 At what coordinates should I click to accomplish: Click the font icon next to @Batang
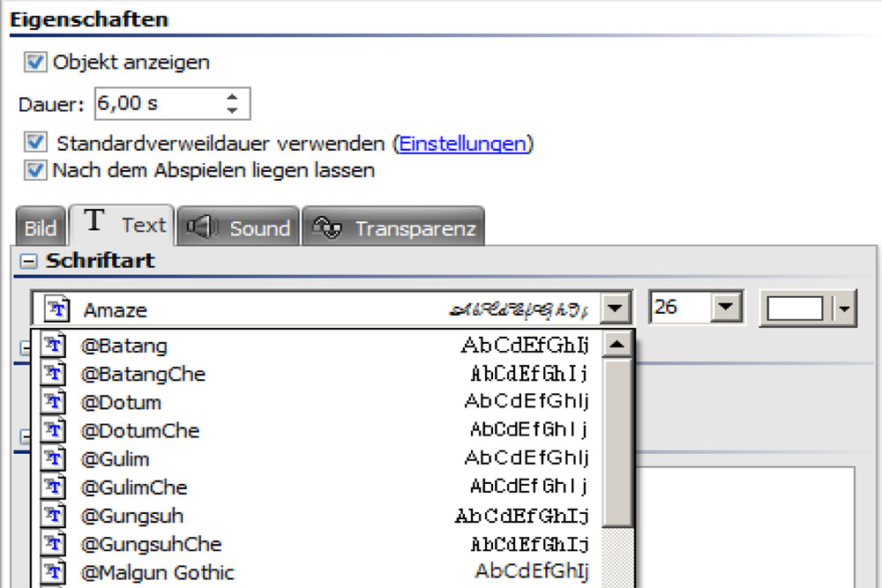[55, 346]
